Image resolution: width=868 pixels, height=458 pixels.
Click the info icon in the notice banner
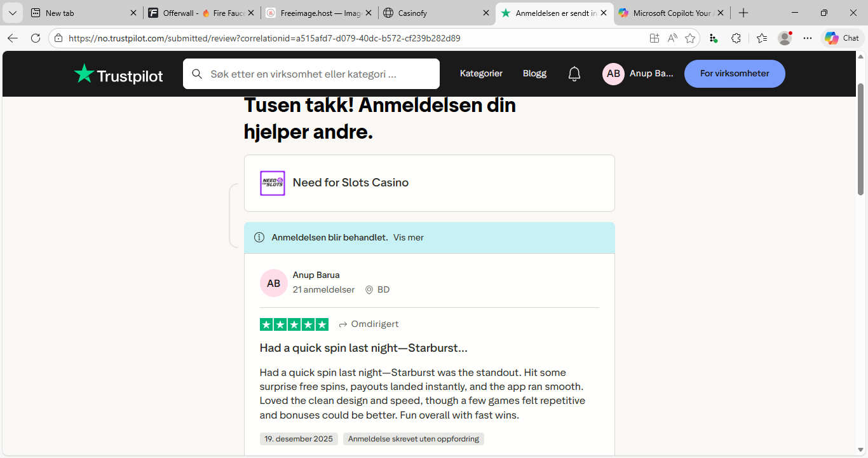tap(259, 238)
